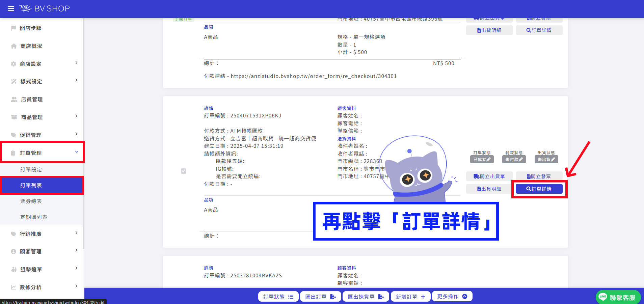Click 匯出揀貨單 export button

[x=366, y=297]
